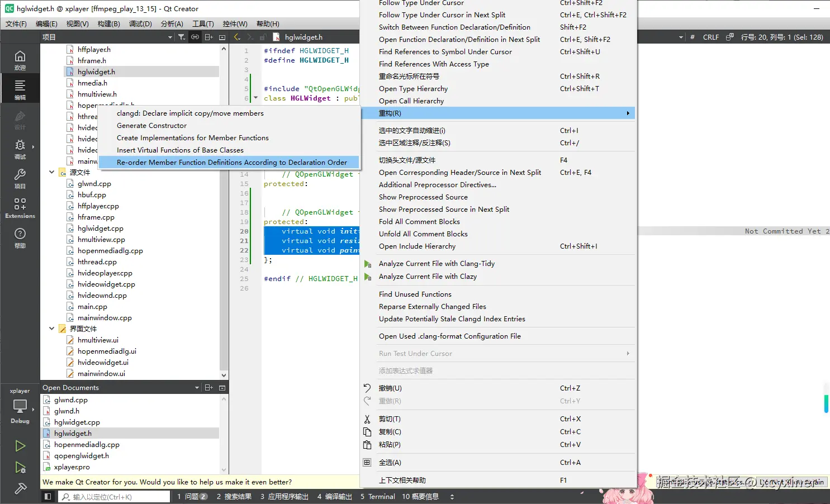Start debugging with the Run-debug icon

point(20,467)
